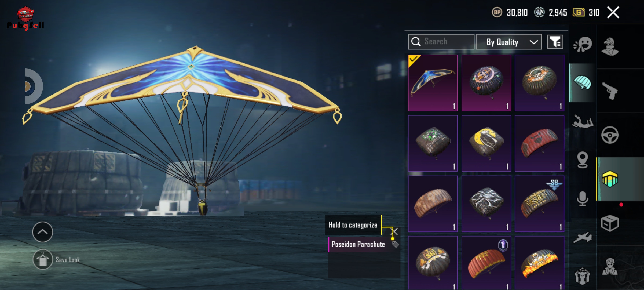Select the yellow moon parachute thumbnail
Screen dimensions: 644x290
(x=486, y=143)
